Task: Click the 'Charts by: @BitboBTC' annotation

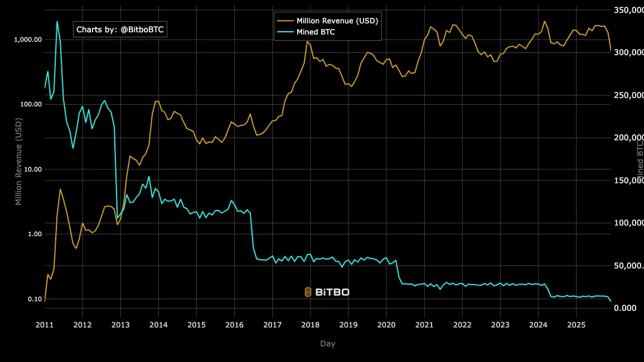Action: [x=120, y=30]
